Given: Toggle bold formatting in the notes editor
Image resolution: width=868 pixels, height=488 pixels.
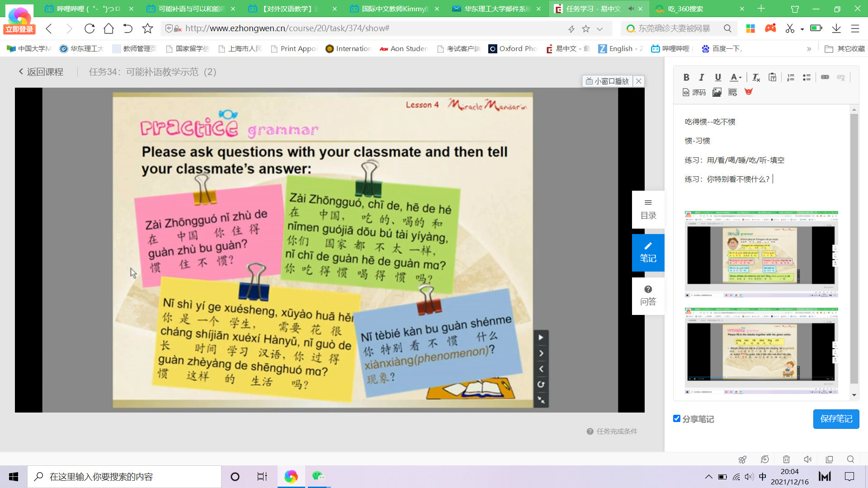Looking at the screenshot, I should (x=686, y=77).
